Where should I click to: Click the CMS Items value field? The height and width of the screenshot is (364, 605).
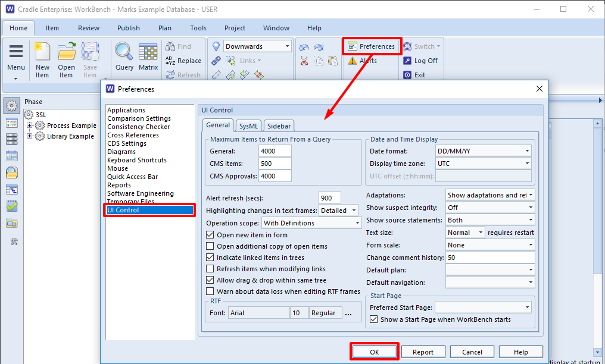click(275, 164)
